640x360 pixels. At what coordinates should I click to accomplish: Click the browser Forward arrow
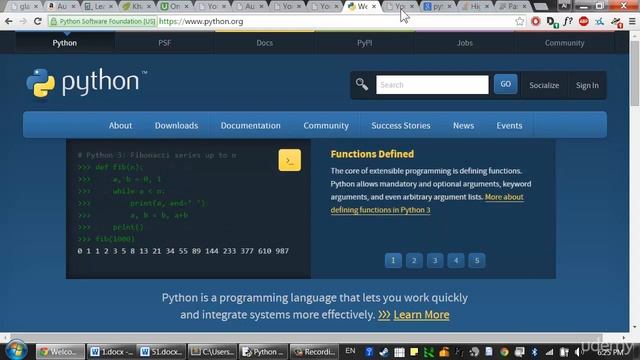23,21
